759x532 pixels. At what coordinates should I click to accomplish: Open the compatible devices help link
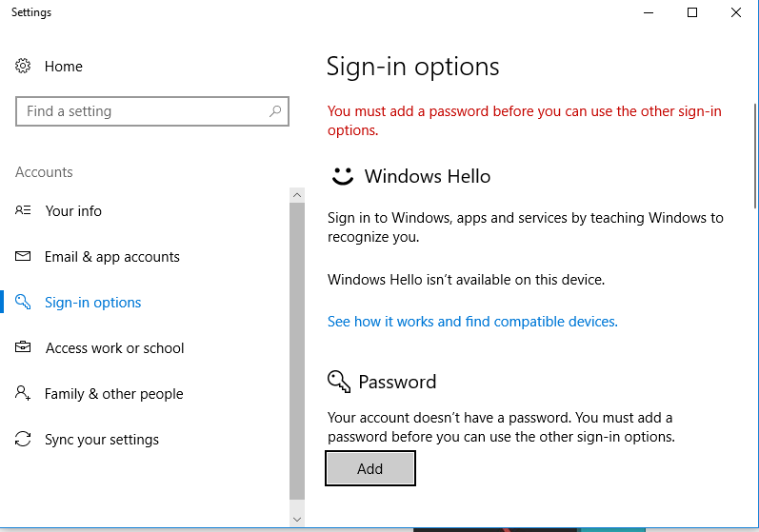(x=472, y=322)
